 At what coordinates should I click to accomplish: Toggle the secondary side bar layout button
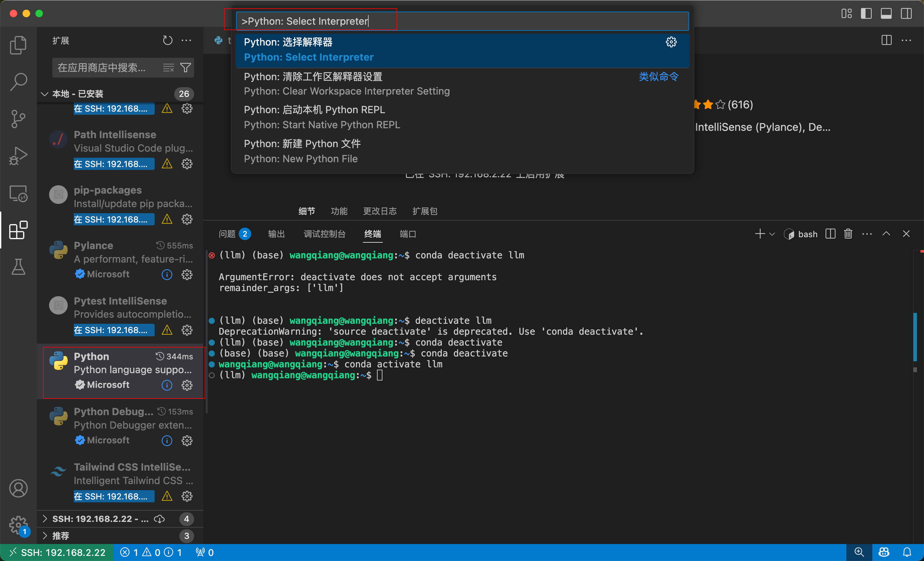[906, 13]
